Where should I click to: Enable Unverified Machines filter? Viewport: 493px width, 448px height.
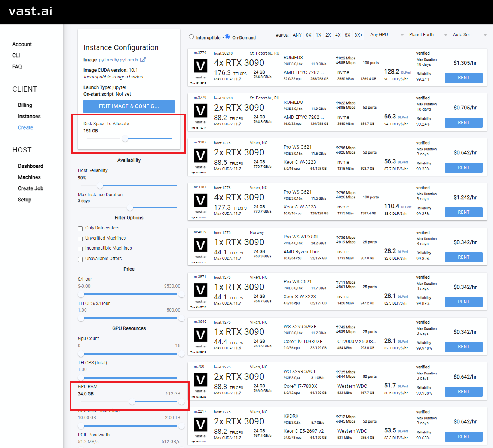pos(80,239)
